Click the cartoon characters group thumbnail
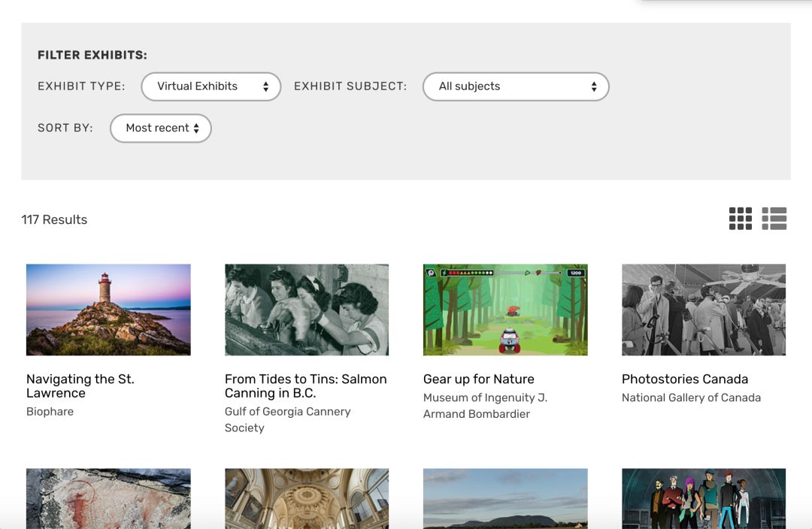This screenshot has height=529, width=812. [x=704, y=498]
